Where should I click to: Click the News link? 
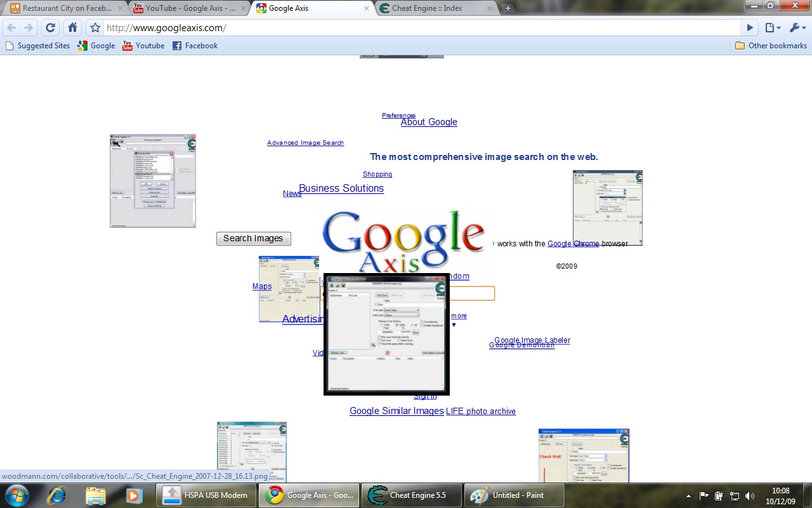pos(292,194)
